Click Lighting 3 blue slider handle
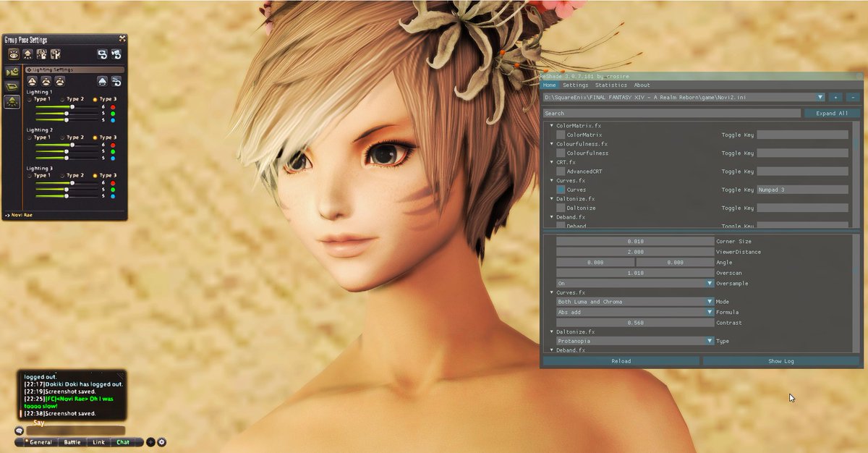The height and width of the screenshot is (453, 868). [x=67, y=195]
